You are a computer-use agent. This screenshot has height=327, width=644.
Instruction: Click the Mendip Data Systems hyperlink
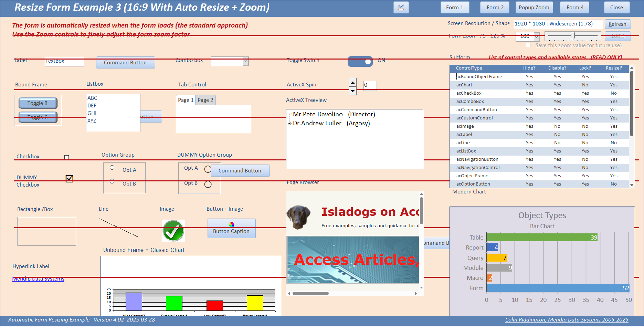coord(38,279)
